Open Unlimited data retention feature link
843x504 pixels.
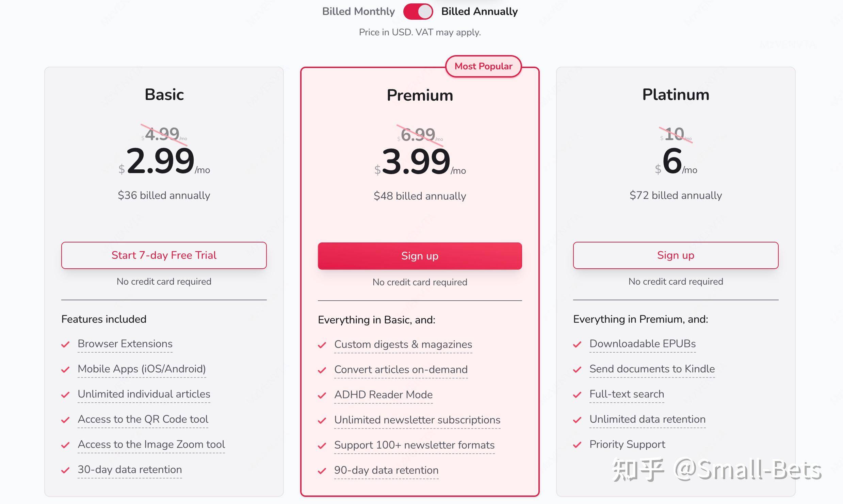[x=647, y=419]
